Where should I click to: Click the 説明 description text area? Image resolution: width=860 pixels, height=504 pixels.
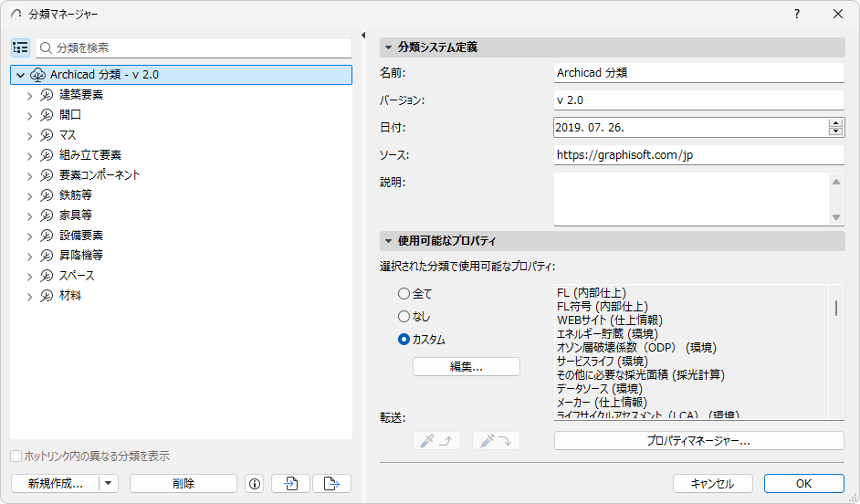point(691,198)
